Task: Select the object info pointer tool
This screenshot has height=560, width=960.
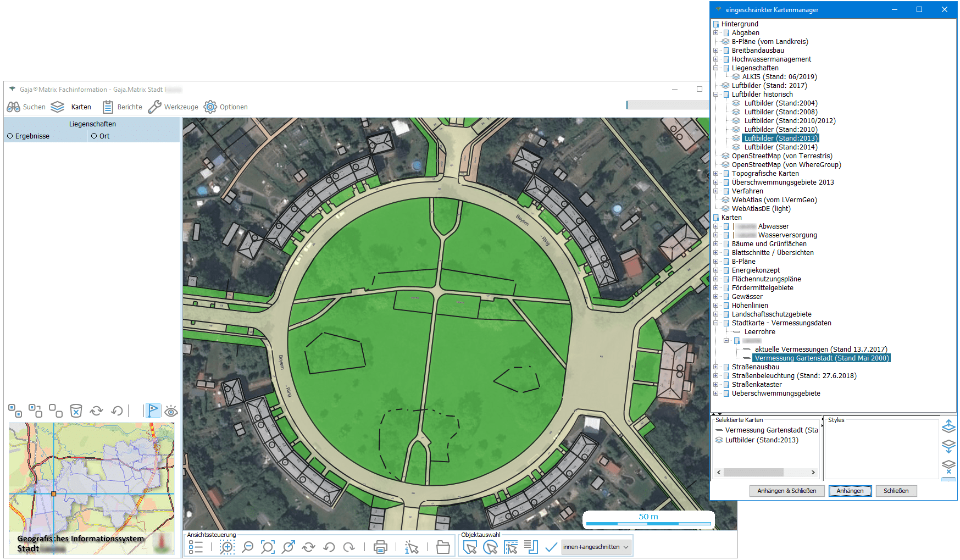Action: coord(412,547)
